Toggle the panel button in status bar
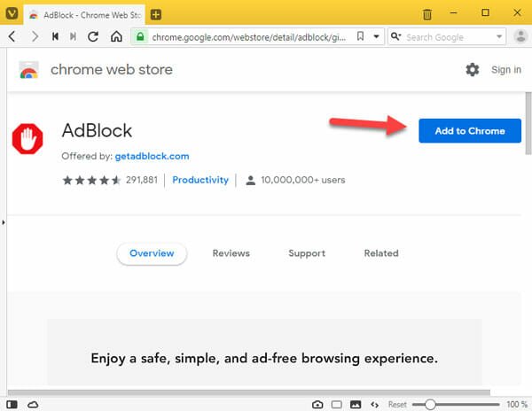 (12, 405)
